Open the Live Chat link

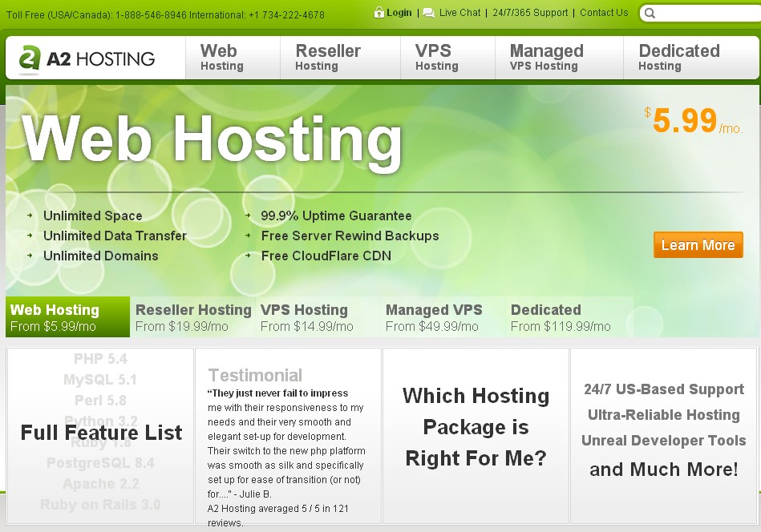459,13
